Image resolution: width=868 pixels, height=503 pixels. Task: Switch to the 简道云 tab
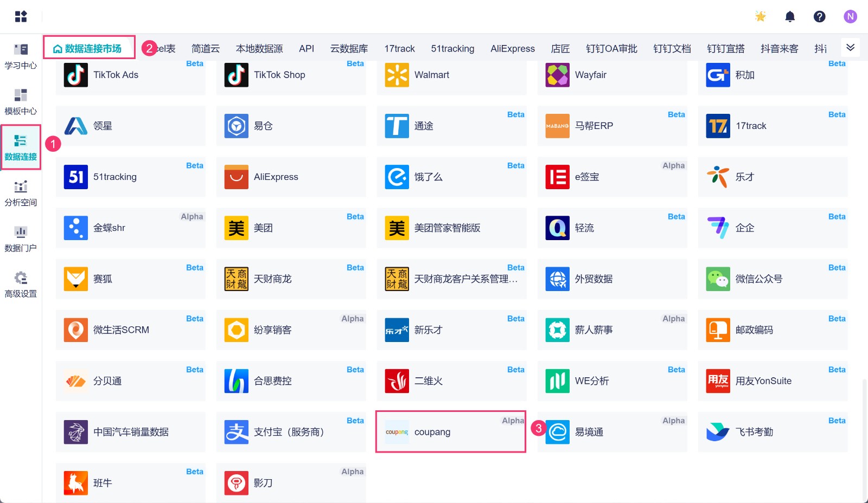point(206,49)
